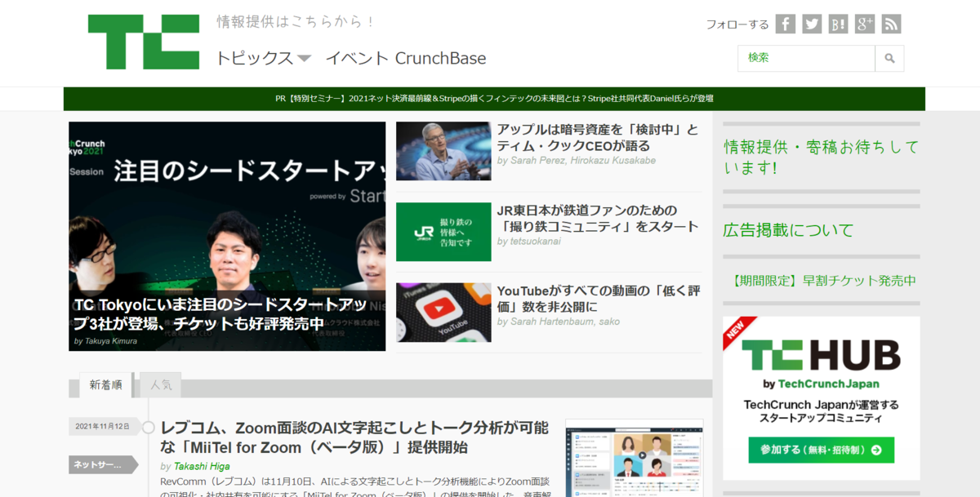Open the ネットサー… category tag
The width and height of the screenshot is (980, 497).
tap(103, 465)
